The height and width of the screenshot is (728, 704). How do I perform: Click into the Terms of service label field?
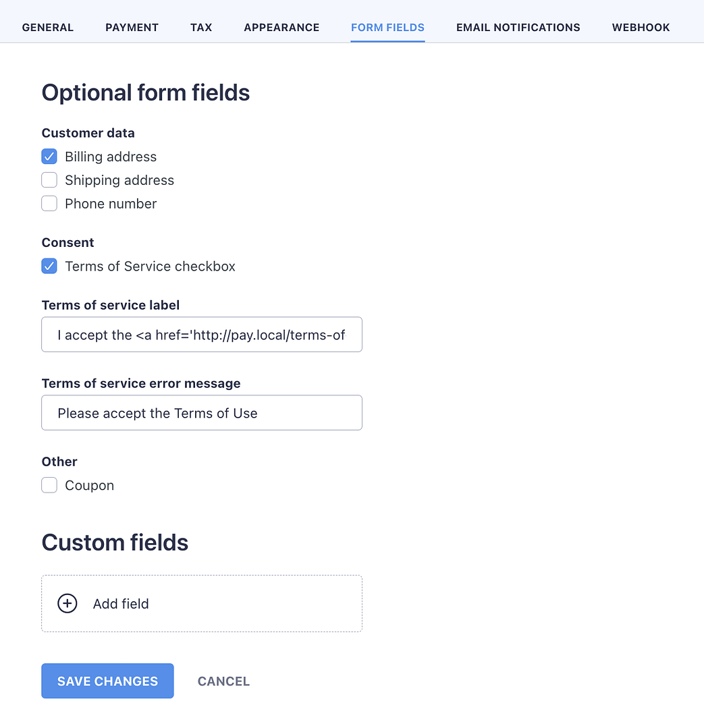tap(202, 335)
